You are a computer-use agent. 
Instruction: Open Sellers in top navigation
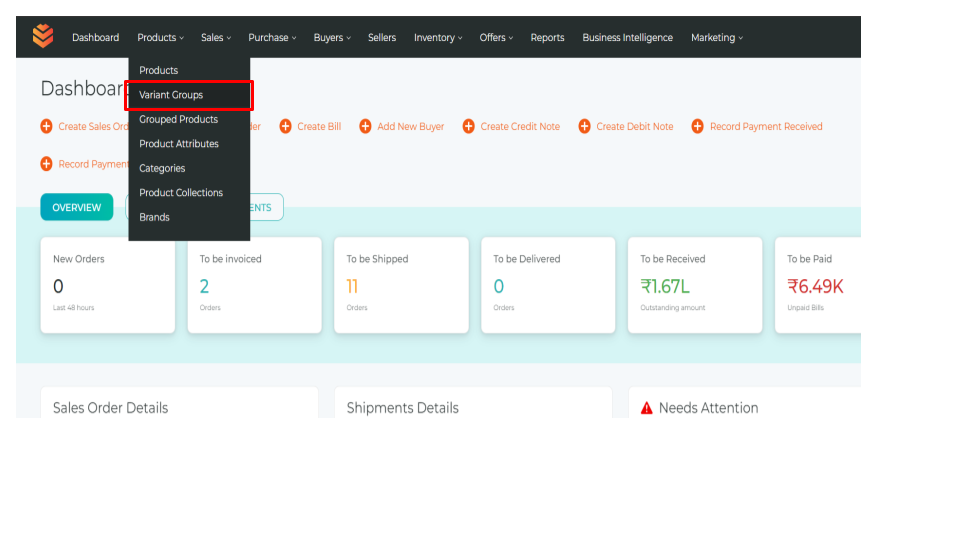(x=382, y=37)
